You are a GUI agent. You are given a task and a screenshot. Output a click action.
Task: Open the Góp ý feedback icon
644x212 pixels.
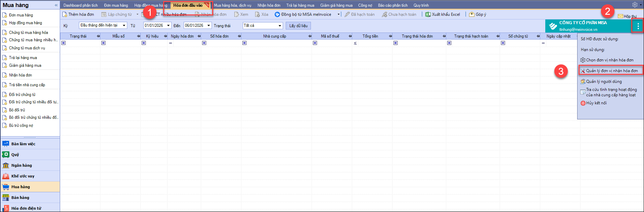472,14
